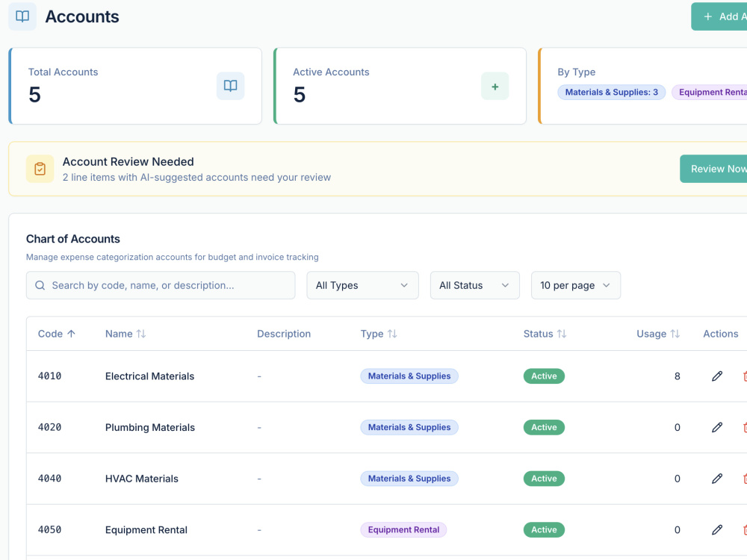Viewport: 747px width, 560px height.
Task: Edit the Plumbing Materials account pencil icon
Action: coord(717,427)
